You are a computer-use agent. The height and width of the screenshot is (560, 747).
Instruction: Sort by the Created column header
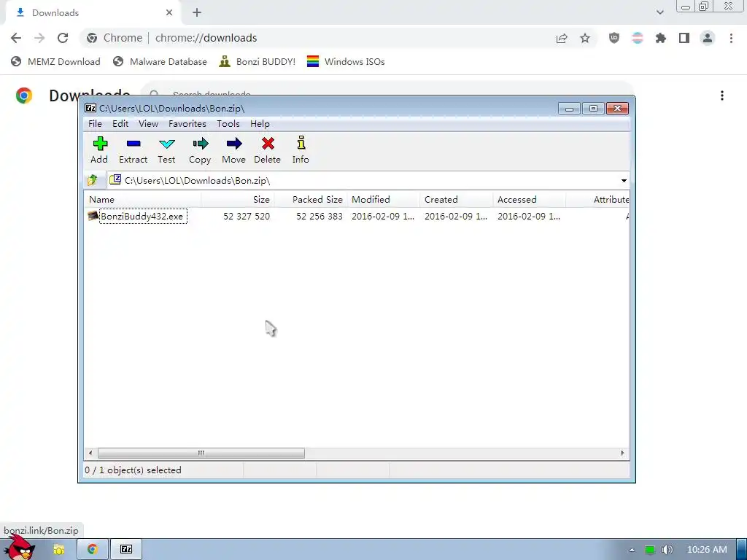tap(457, 200)
